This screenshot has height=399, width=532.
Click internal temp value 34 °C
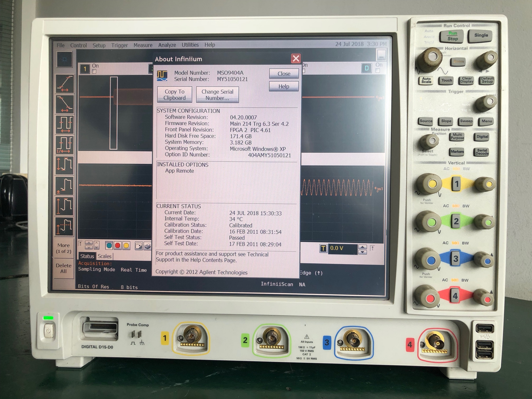click(x=236, y=219)
